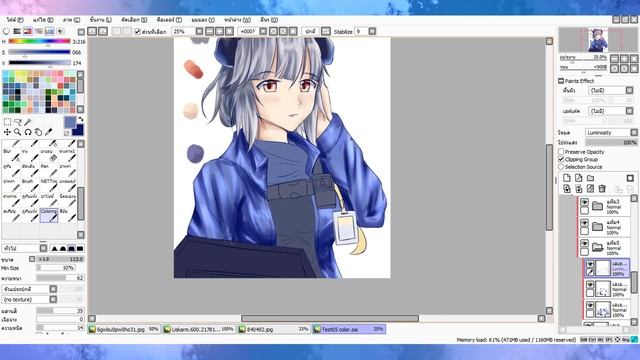Click the Saturation slider bar
640x360 pixels.
pos(40,52)
